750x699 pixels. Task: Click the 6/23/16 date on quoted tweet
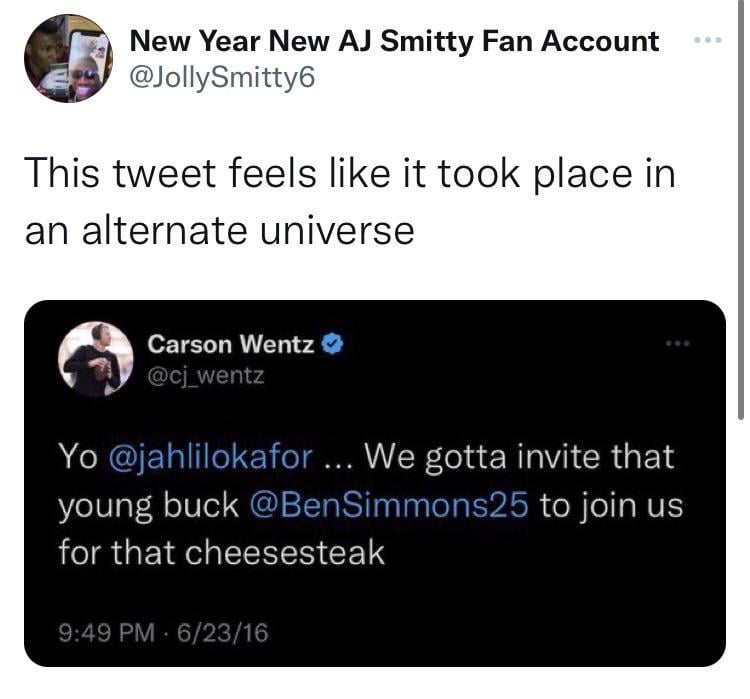[224, 632]
